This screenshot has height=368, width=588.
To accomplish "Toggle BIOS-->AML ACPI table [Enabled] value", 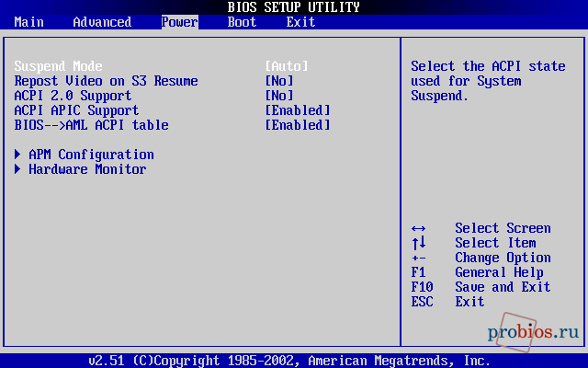I will coord(298,125).
